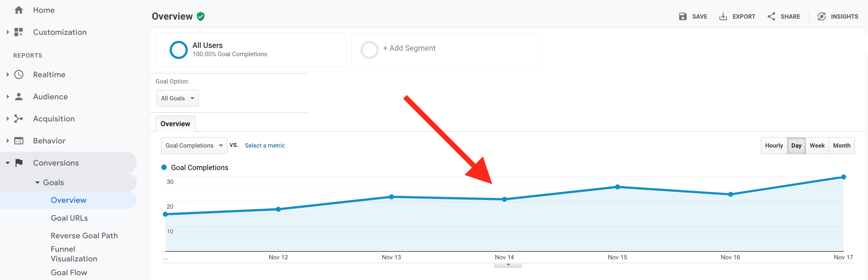Open the Goal Completions metric dropdown
Viewport: 868px width, 280px height.
coord(194,146)
